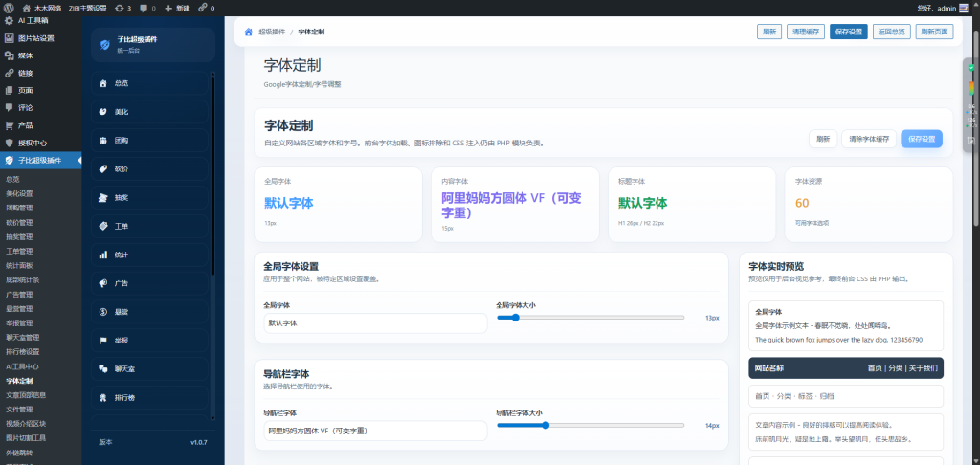Open 文件管理 submenu item
Screen dimensions: 980x465
[x=19, y=410]
